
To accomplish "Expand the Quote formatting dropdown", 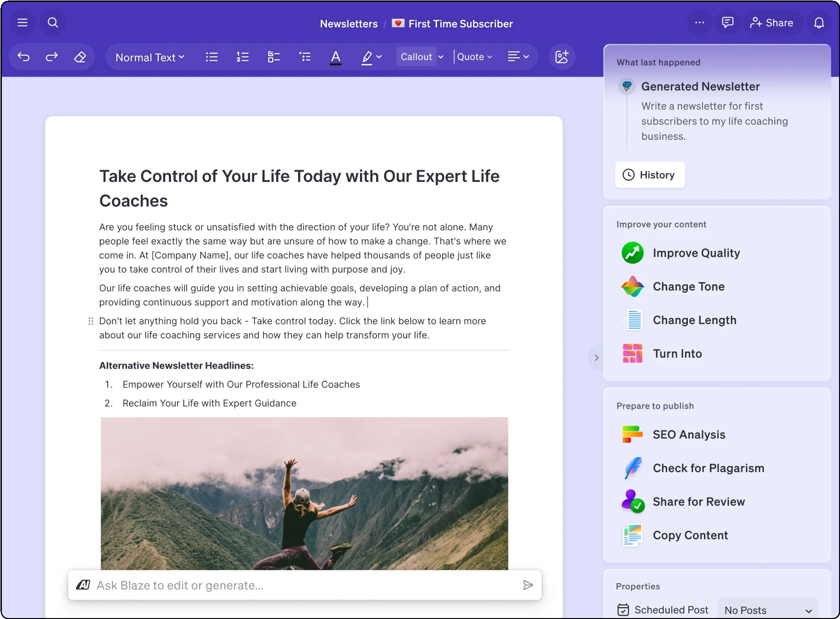I will click(474, 57).
